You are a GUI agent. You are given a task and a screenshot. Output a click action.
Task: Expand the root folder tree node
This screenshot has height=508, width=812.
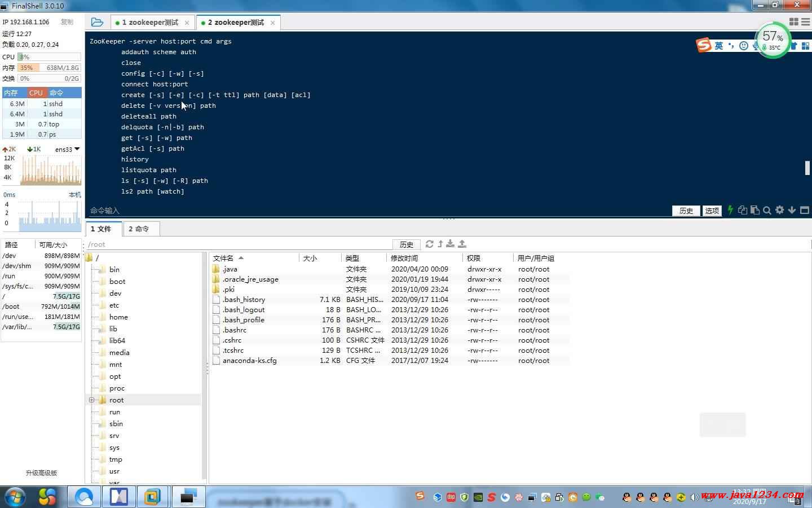(91, 400)
